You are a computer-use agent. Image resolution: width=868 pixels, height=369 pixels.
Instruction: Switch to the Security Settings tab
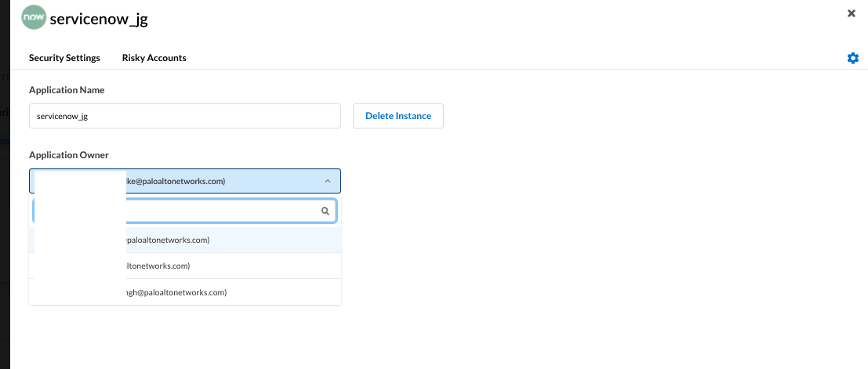[x=64, y=58]
